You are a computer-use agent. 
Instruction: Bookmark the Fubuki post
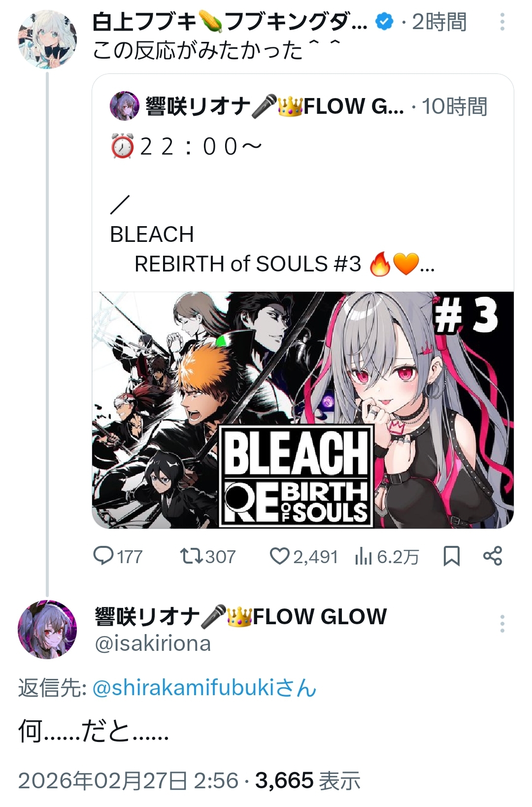451,556
